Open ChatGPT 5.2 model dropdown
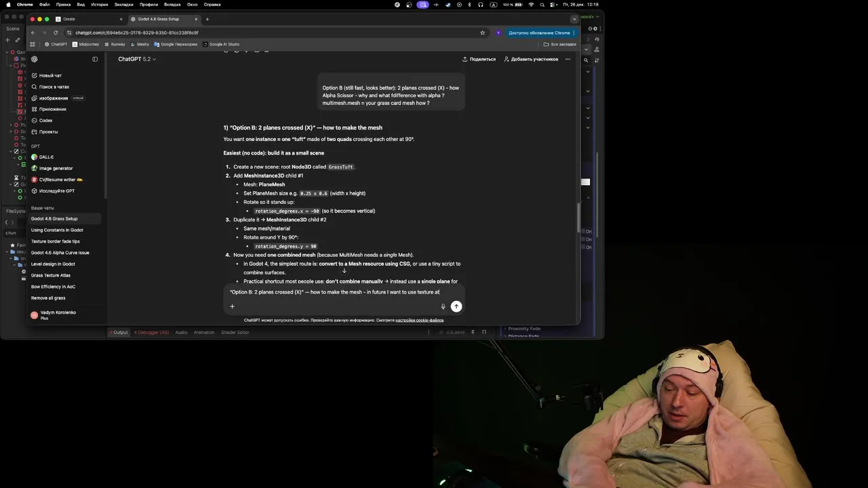Viewport: 868px width, 488px height. (137, 59)
